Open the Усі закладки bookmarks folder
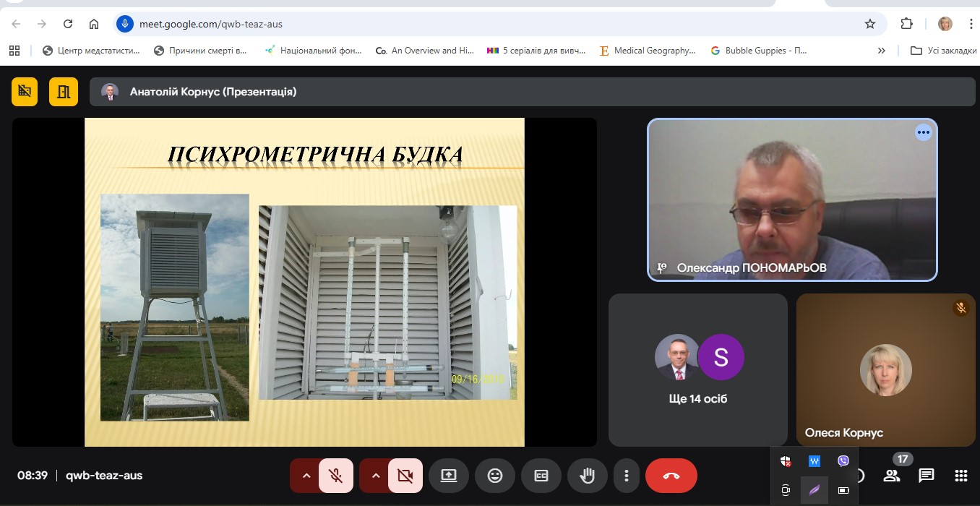This screenshot has height=506, width=980. point(944,51)
